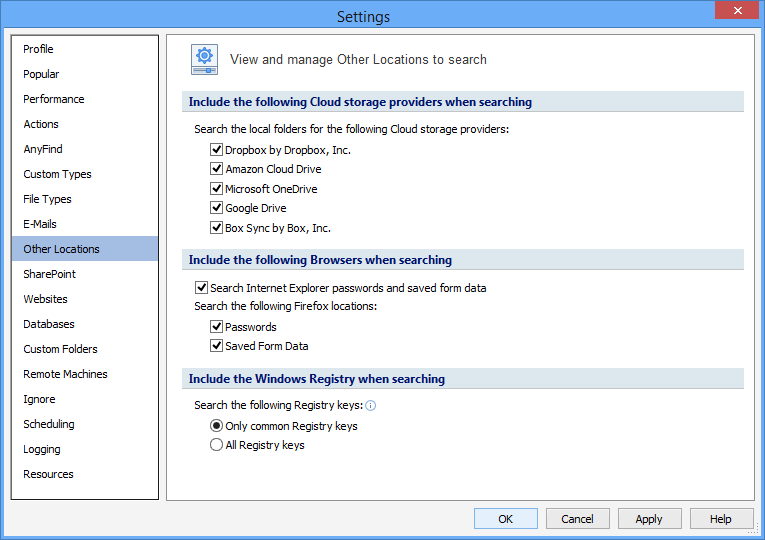This screenshot has width=765, height=540.
Task: Switch to the AnyFind settings section
Action: (43, 149)
